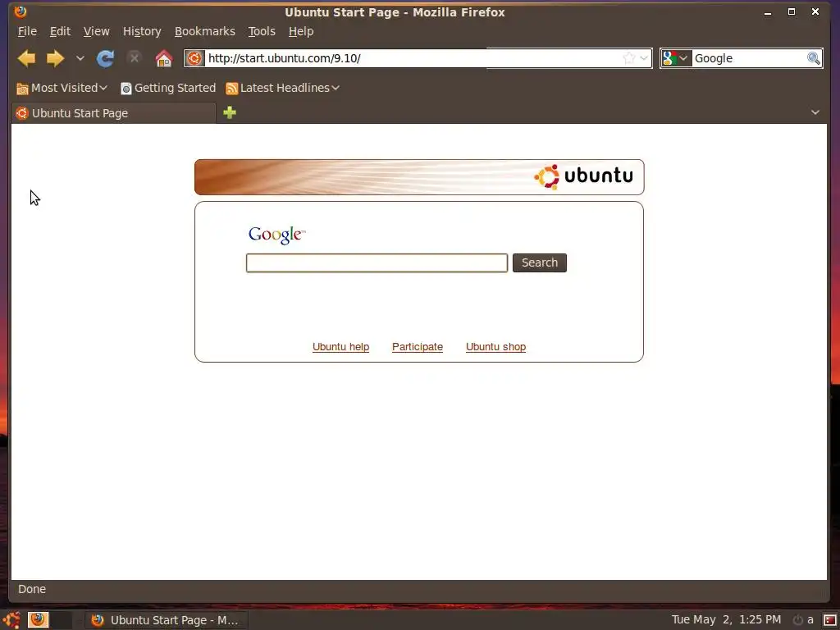Open a new tab with the plus icon

230,112
